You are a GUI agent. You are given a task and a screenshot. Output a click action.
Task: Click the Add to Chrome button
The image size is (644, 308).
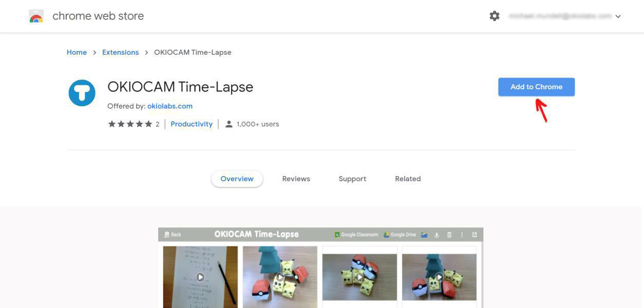pos(536,87)
